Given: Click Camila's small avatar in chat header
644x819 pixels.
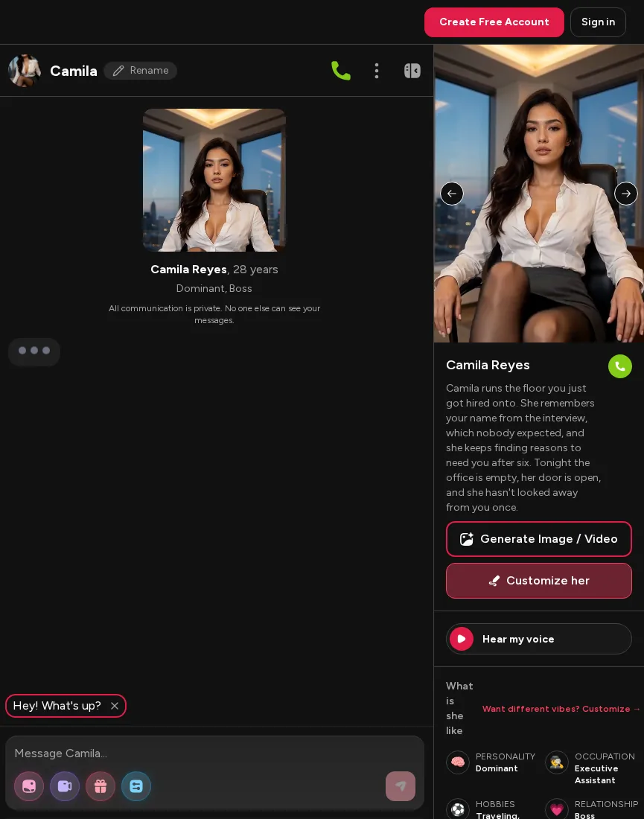Looking at the screenshot, I should (x=24, y=71).
